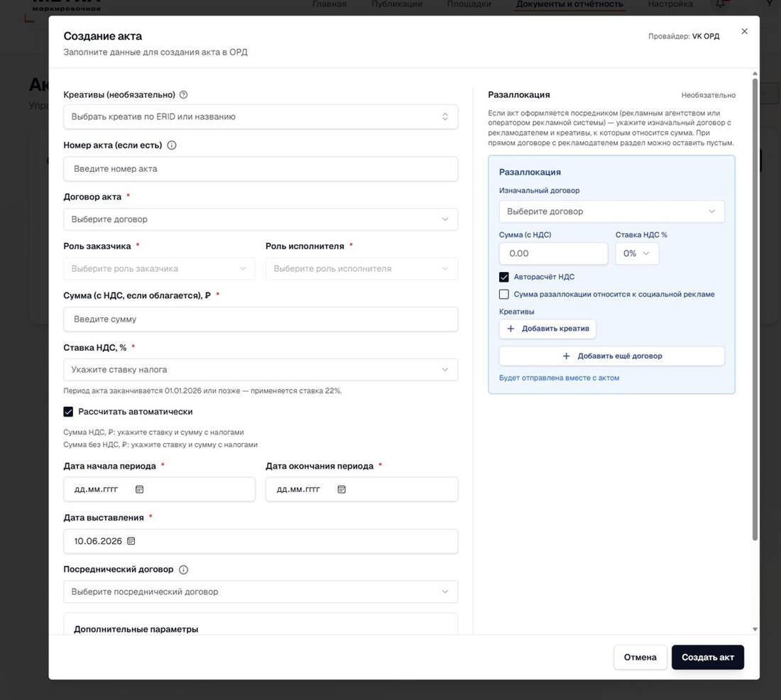Uncheck Авторасчёт НДС checkbox
This screenshot has width=781, height=700.
click(x=504, y=277)
